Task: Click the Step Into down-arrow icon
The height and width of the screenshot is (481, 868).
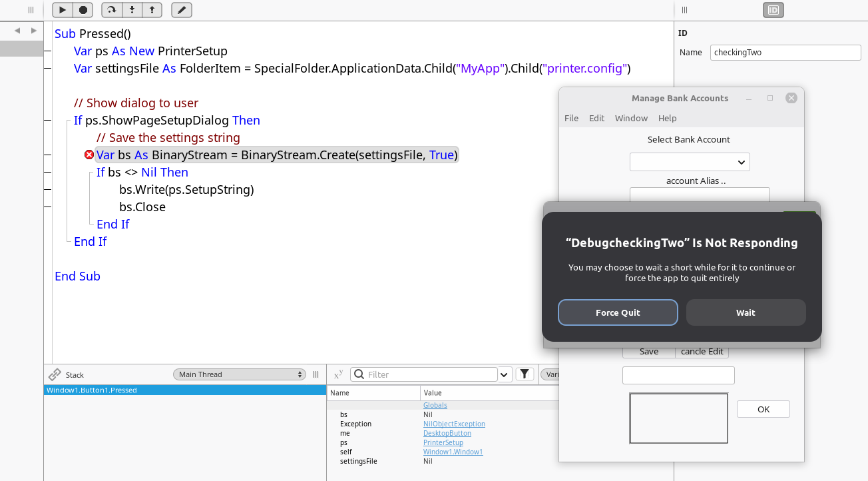Action: (132, 10)
